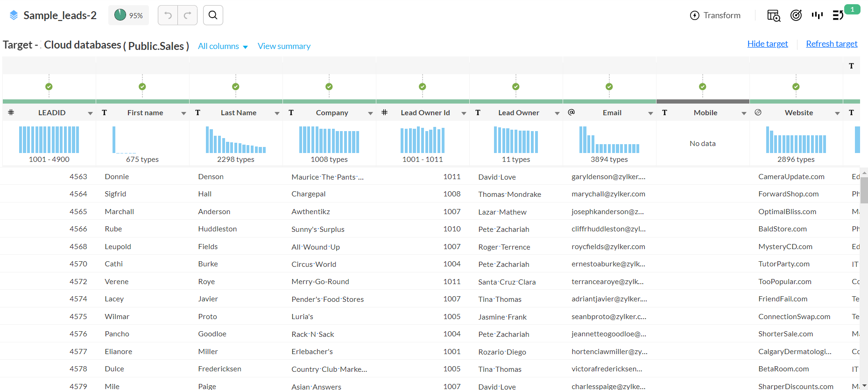Select the Company column header
Screen dimensions: 868x390
[332, 113]
